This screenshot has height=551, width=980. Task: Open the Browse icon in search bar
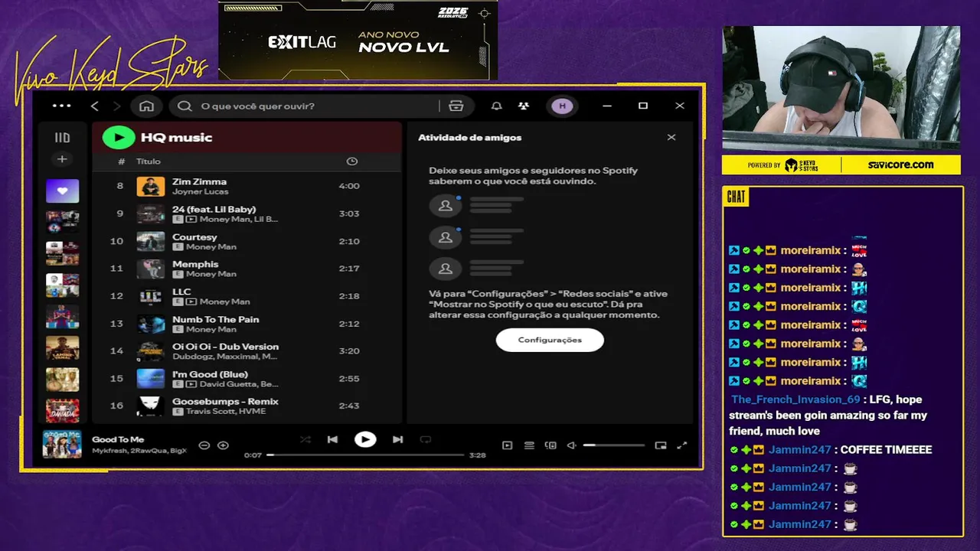click(x=456, y=106)
